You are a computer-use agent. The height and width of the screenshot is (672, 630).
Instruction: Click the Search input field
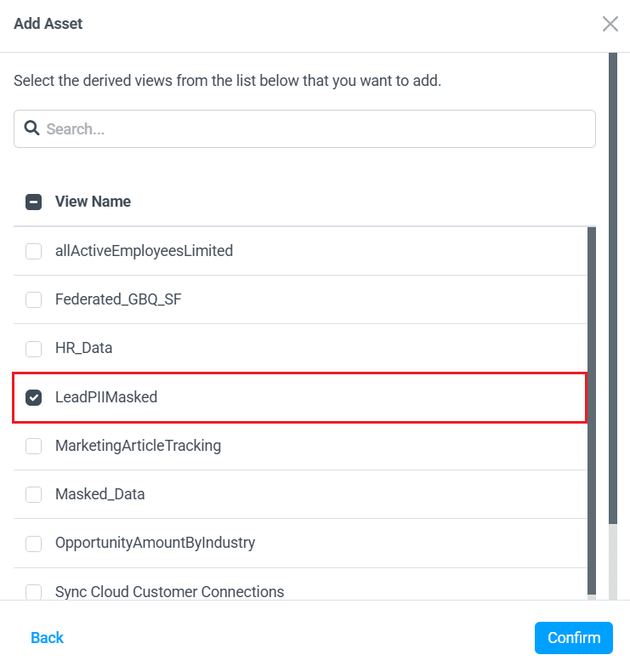[315, 129]
